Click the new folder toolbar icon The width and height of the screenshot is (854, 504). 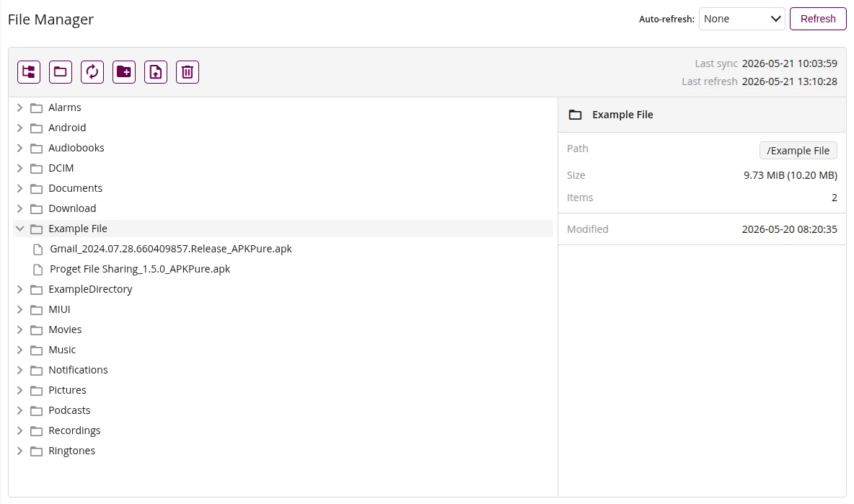[124, 72]
